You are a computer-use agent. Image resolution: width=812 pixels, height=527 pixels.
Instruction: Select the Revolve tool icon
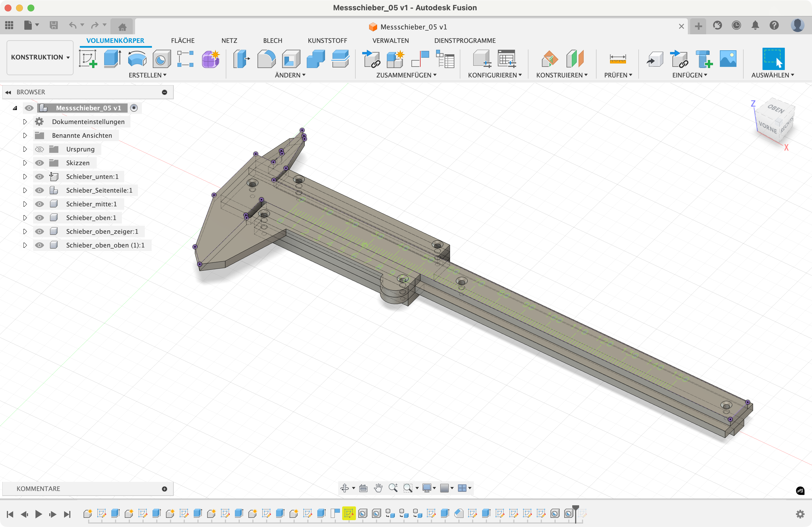coord(137,59)
